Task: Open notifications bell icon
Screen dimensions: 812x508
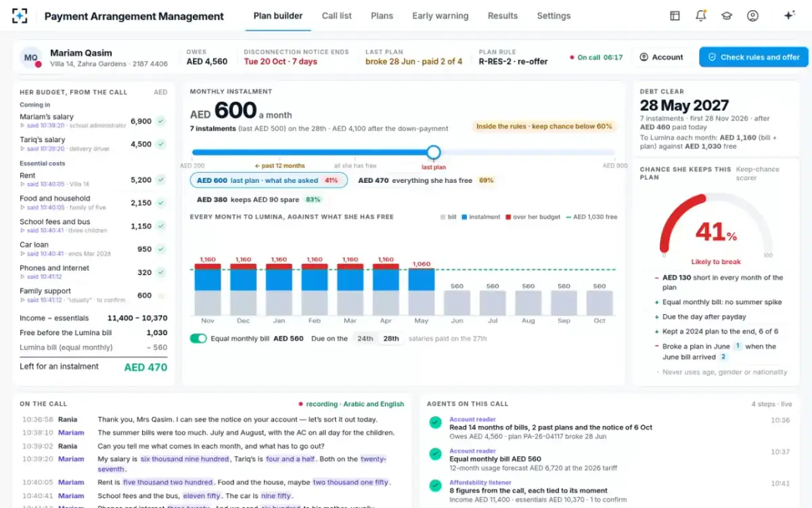Action: (700, 16)
